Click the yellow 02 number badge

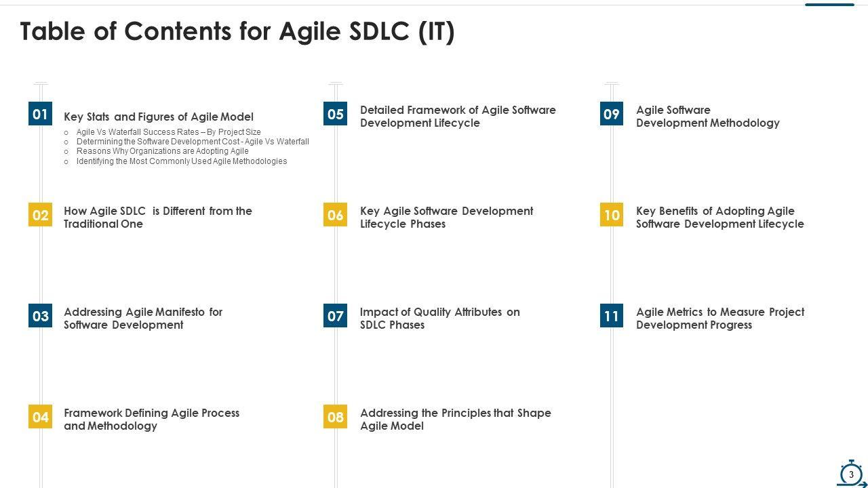[x=41, y=215]
